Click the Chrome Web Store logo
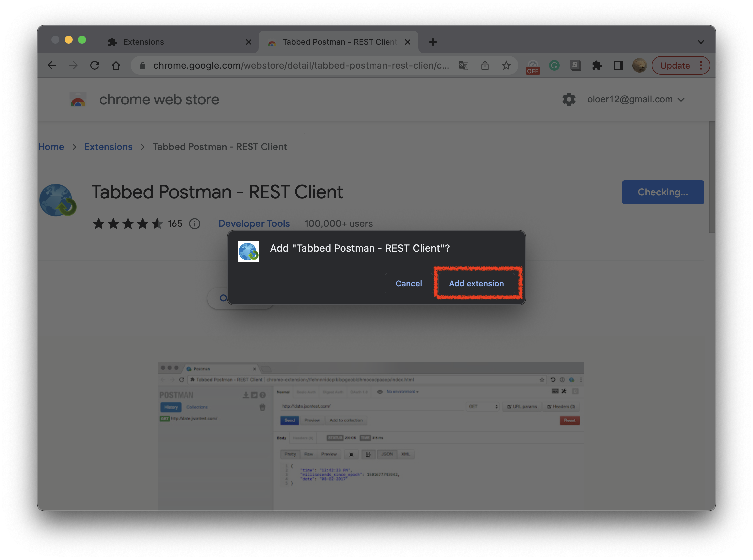The image size is (753, 560). (x=78, y=100)
